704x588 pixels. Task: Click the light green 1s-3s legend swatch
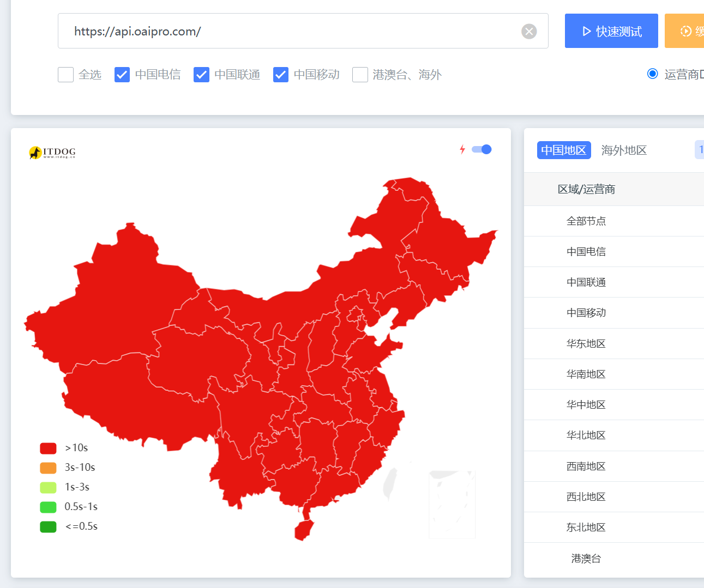(x=48, y=487)
